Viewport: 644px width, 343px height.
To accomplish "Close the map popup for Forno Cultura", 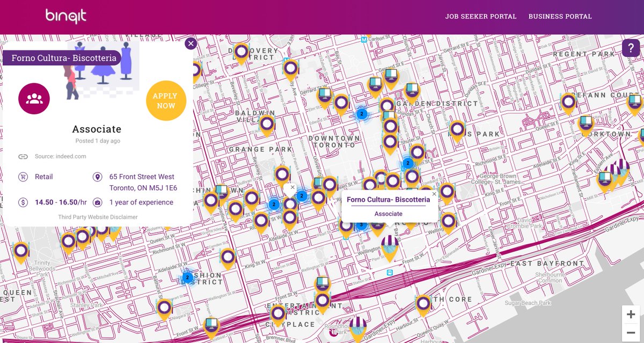I will pyautogui.click(x=434, y=194).
